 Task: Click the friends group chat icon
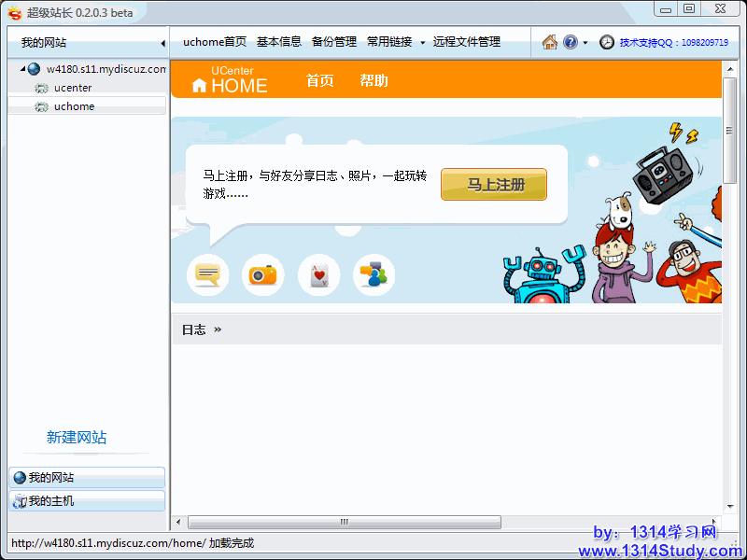pyautogui.click(x=373, y=275)
